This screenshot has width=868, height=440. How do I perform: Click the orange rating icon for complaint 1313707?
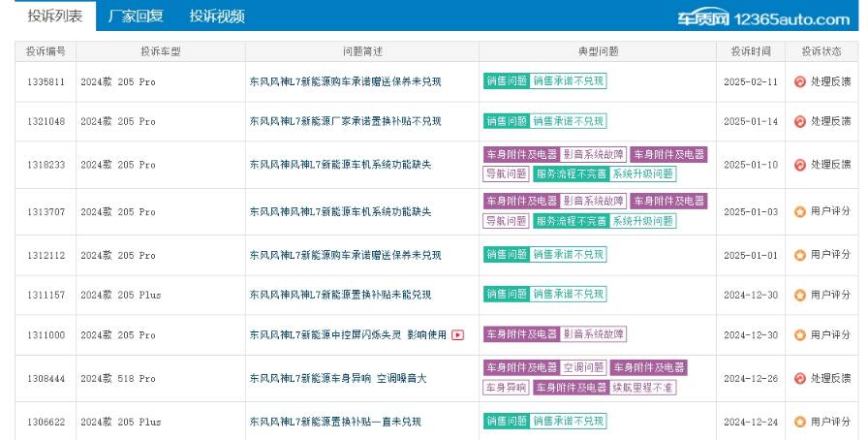pyautogui.click(x=799, y=211)
